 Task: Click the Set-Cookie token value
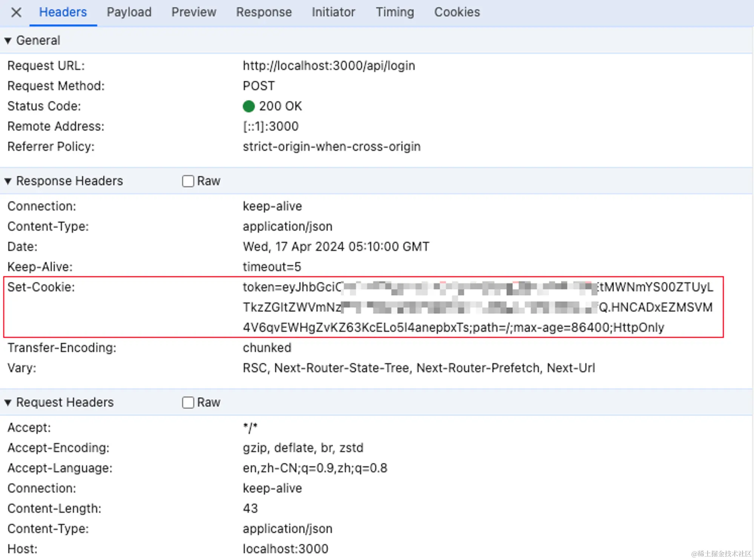coord(478,307)
